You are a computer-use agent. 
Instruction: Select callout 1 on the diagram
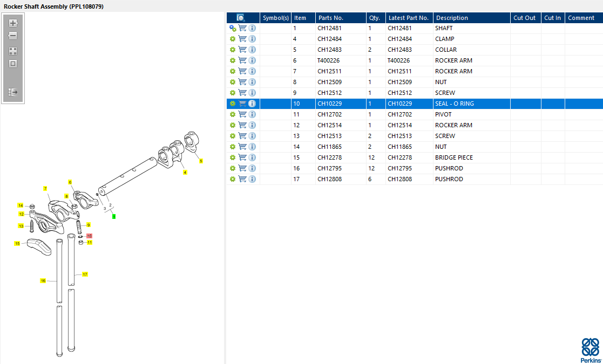[114, 217]
